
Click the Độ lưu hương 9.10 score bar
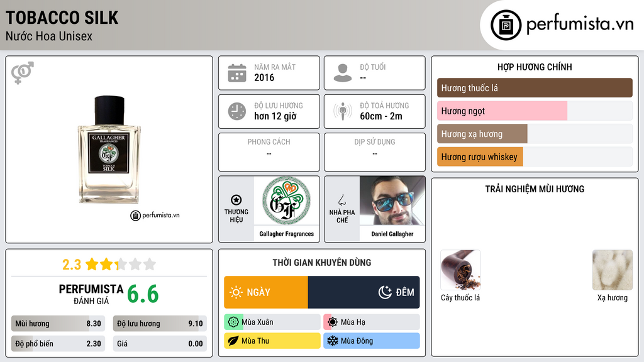(x=160, y=324)
